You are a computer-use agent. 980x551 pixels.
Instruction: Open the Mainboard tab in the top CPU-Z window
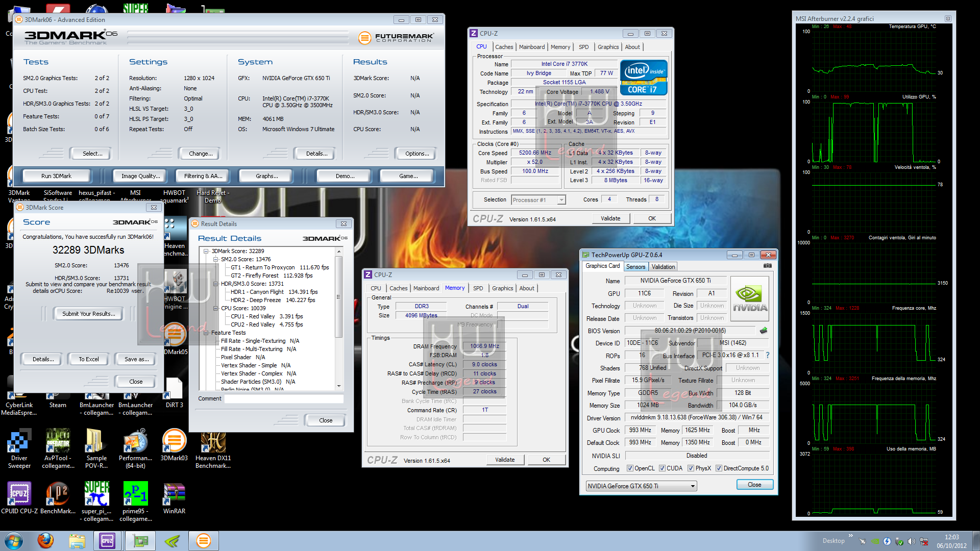[532, 47]
